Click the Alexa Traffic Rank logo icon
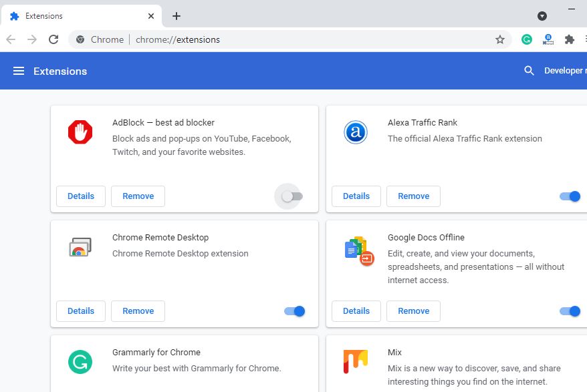Screen dimensions: 587x392 coord(356,132)
